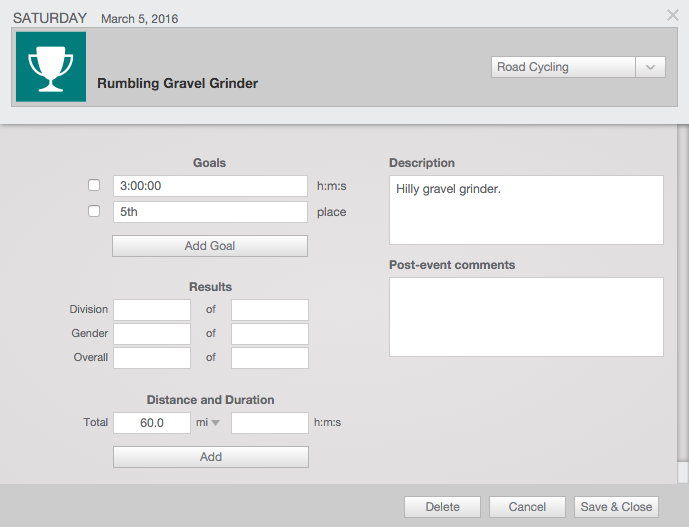Click the Delete button

(442, 507)
